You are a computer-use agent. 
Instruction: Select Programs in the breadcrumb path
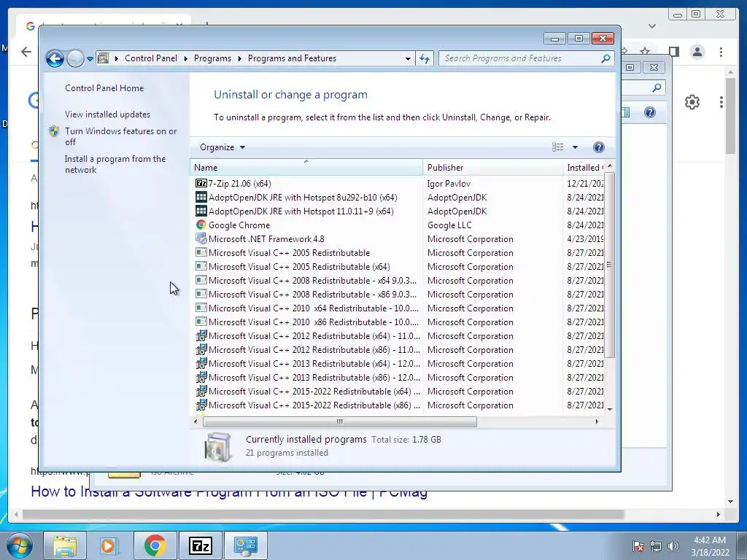pyautogui.click(x=212, y=58)
